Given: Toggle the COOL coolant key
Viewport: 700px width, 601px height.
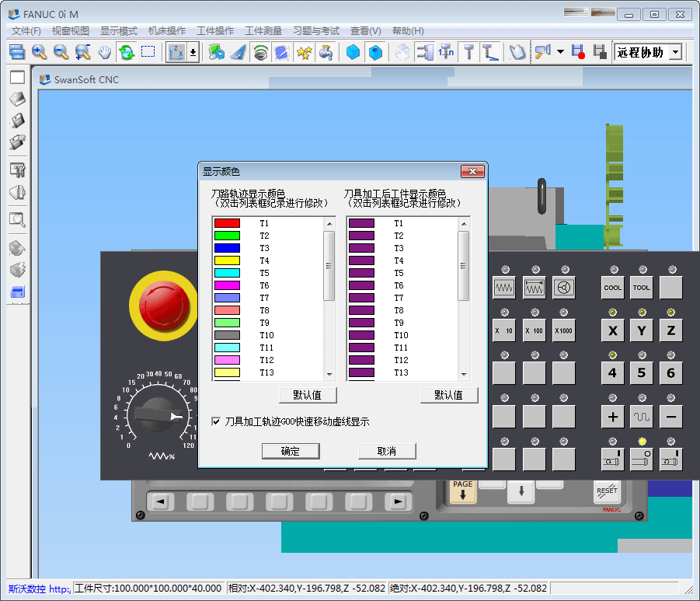Looking at the screenshot, I should click(612, 288).
